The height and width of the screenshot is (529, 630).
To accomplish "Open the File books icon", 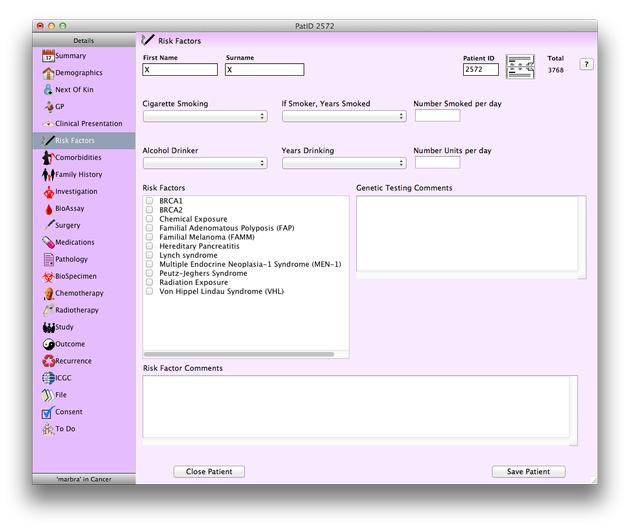I will 48,395.
